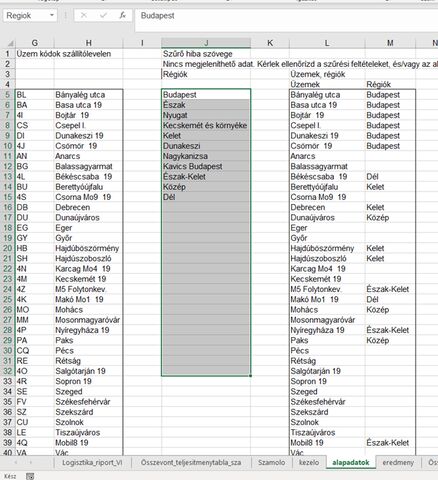The height and width of the screenshot is (480, 438).
Task: Click Észak-Kelet in column J
Action: pos(206,177)
